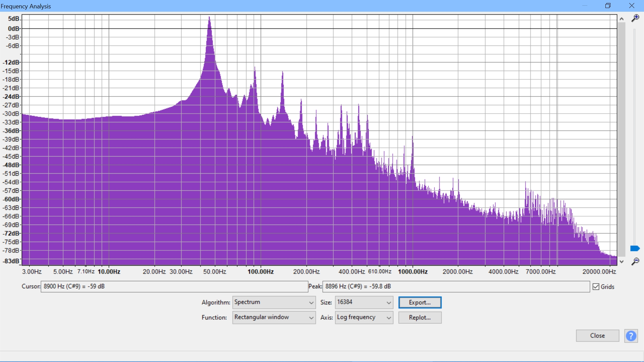Click into the Peak readout field
This screenshot has width=644, height=362.
[x=456, y=287]
